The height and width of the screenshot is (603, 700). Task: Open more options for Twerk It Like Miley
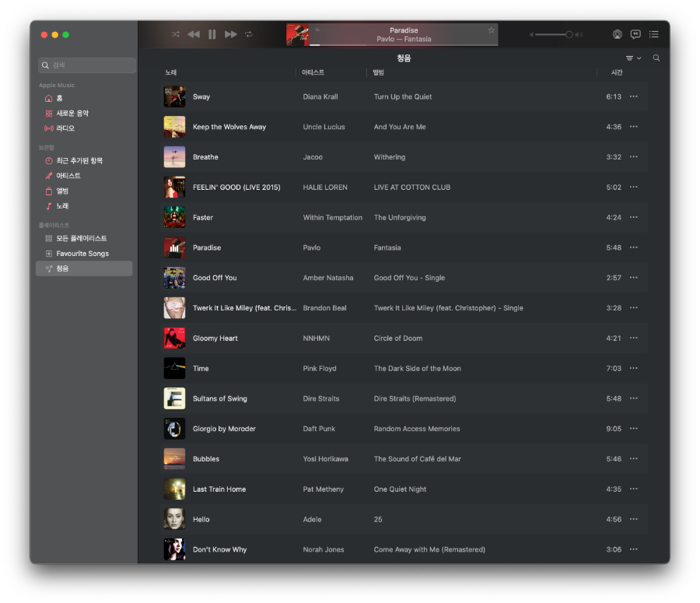633,308
